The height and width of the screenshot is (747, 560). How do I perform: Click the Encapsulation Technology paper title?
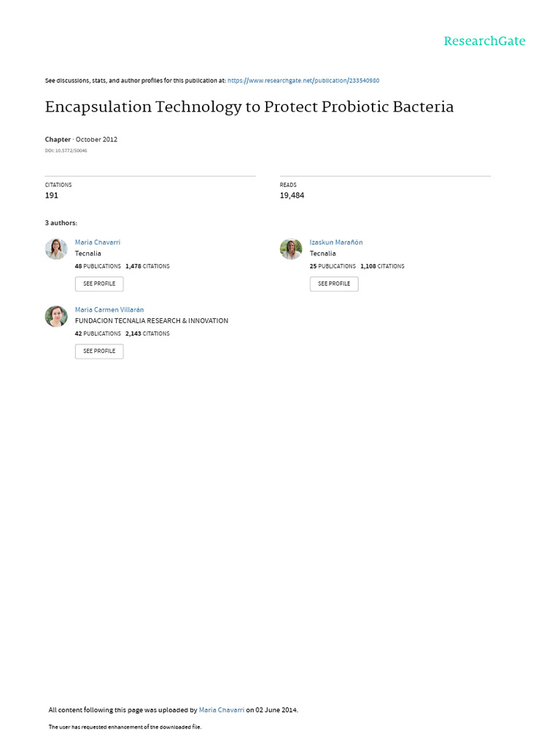coord(249,107)
